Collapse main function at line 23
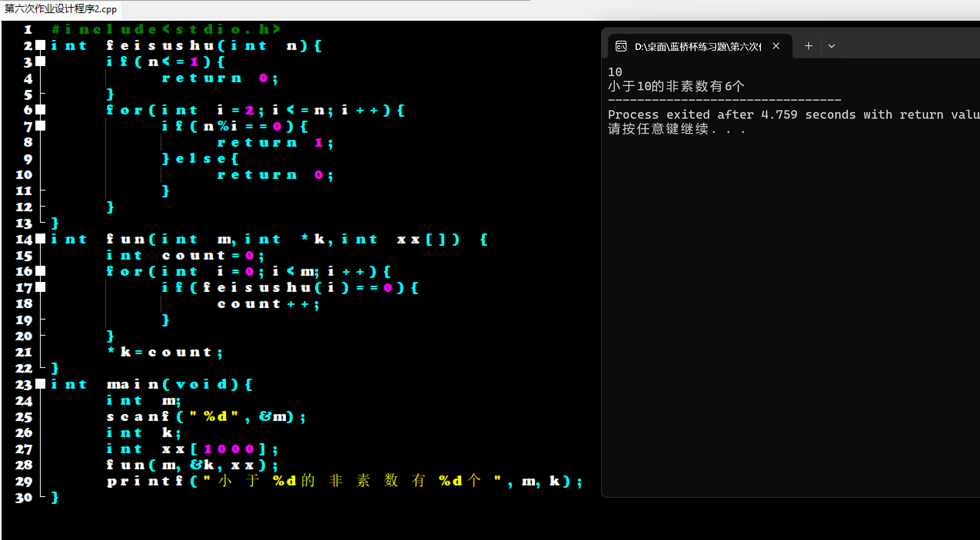The image size is (980, 540). 41,384
